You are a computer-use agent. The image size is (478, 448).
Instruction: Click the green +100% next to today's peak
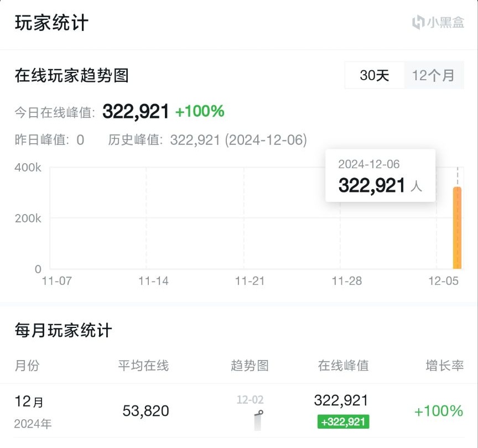(x=200, y=112)
